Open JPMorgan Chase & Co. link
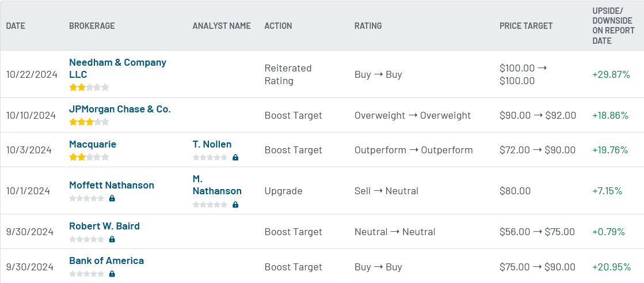Image resolution: width=644 pixels, height=283 pixels. point(120,109)
